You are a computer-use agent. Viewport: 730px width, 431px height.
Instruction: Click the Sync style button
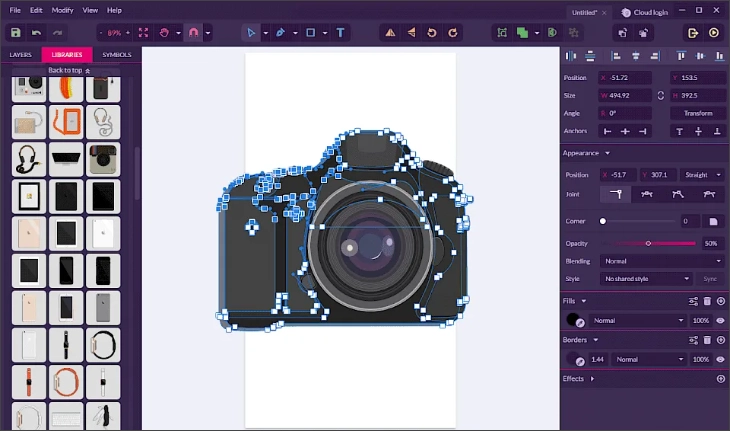click(710, 279)
